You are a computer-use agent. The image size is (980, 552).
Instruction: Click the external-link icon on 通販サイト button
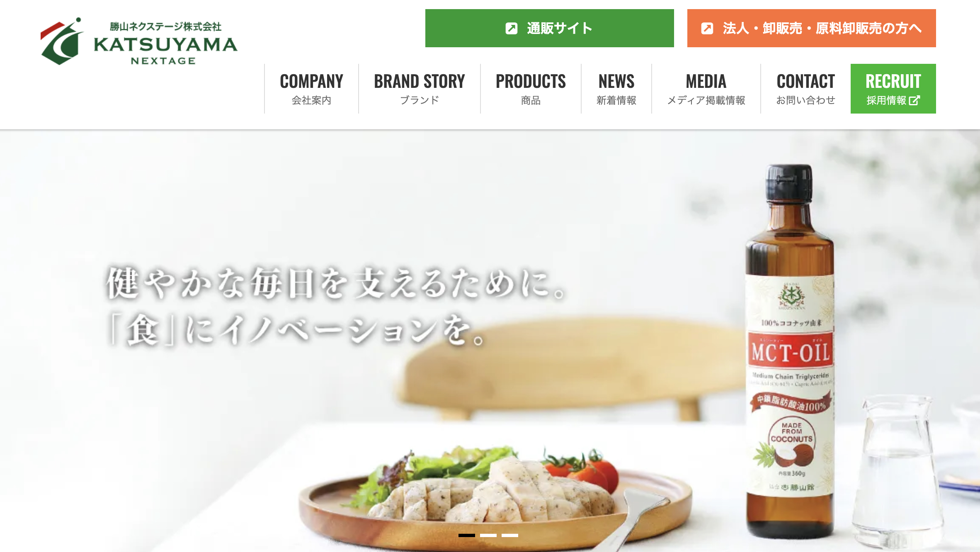pos(512,28)
